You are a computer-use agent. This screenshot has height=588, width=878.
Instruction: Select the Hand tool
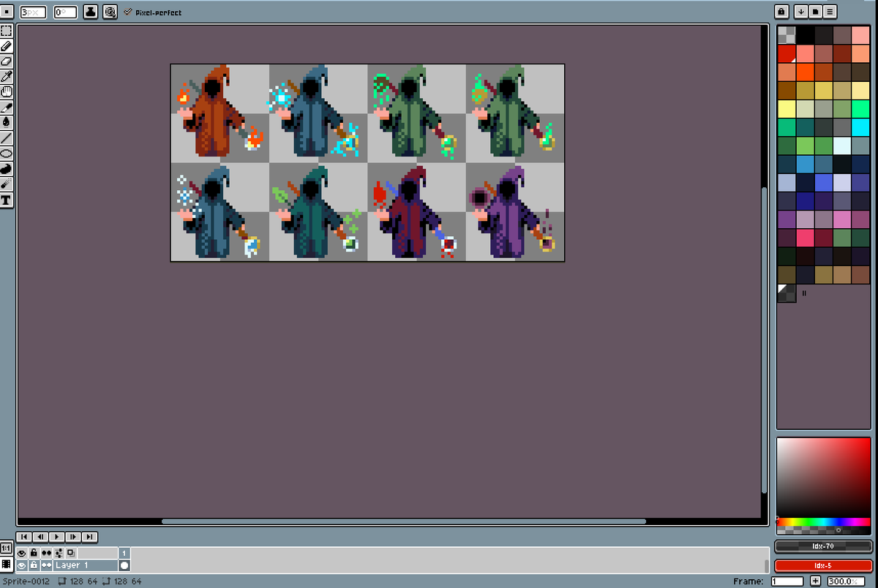(6, 91)
